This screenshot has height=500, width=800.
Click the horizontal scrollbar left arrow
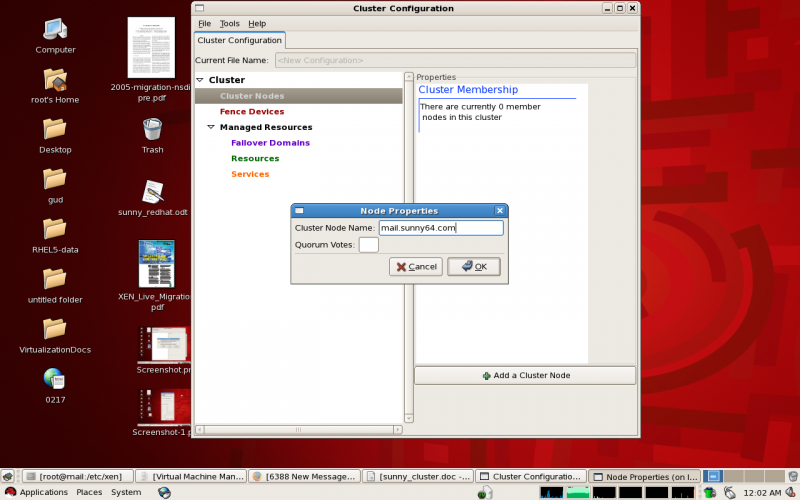click(199, 430)
